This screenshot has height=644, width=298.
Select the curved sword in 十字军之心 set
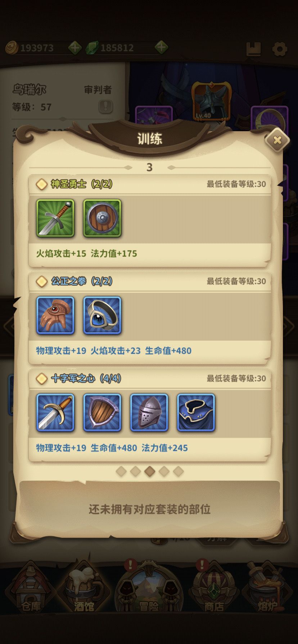(x=55, y=412)
